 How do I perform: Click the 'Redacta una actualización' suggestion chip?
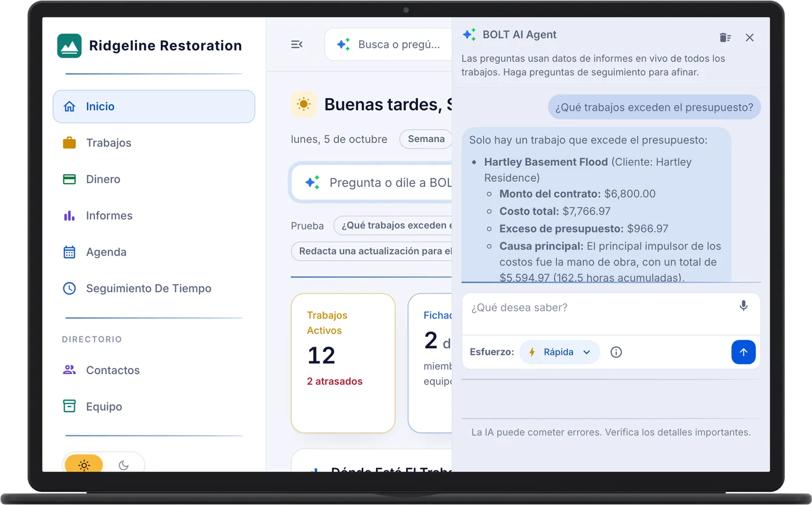point(371,251)
